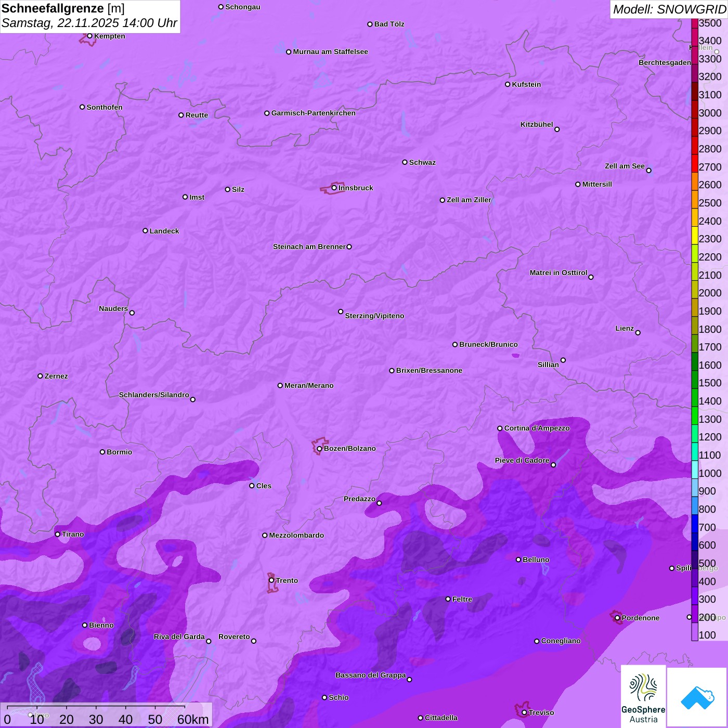Click the Conegliano label

[x=561, y=641]
